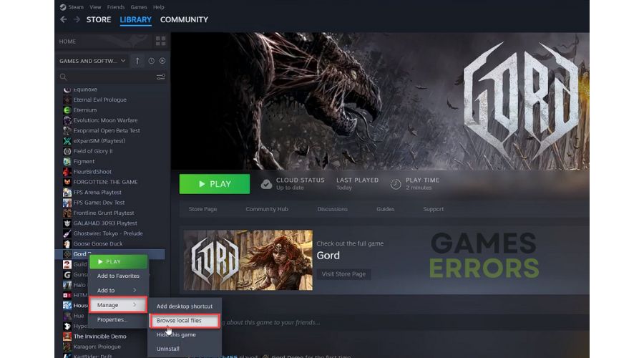Click the ready-to-play filter icon
Screen dimensions: 644x358
pos(162,61)
